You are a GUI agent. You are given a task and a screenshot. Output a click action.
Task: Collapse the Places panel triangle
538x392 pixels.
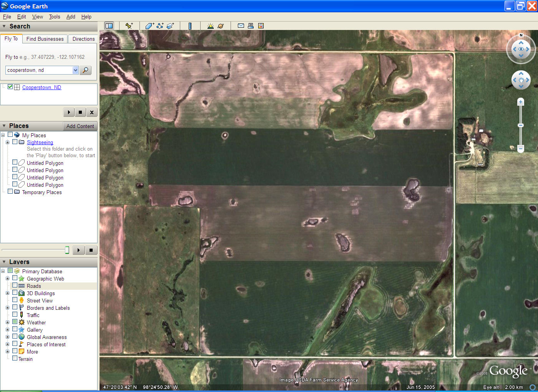(x=4, y=126)
